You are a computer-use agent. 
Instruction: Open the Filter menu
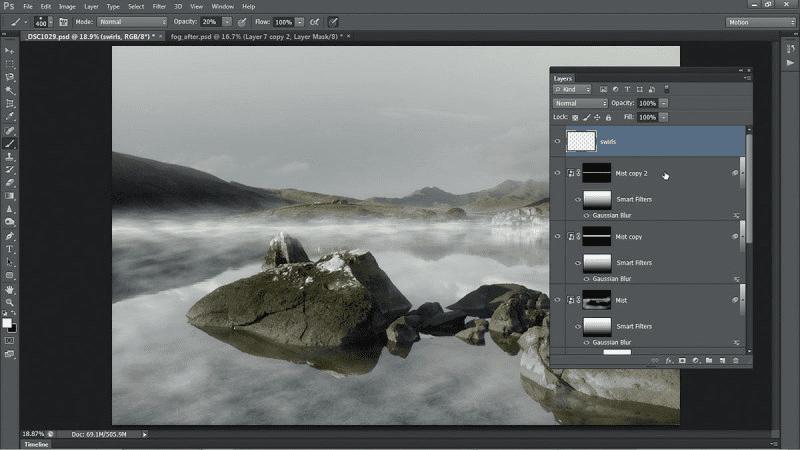click(159, 6)
